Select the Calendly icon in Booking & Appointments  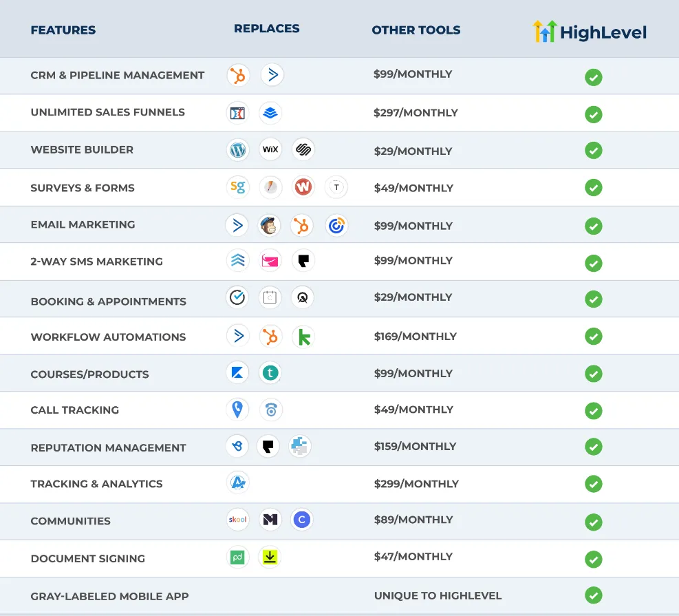coord(237,297)
